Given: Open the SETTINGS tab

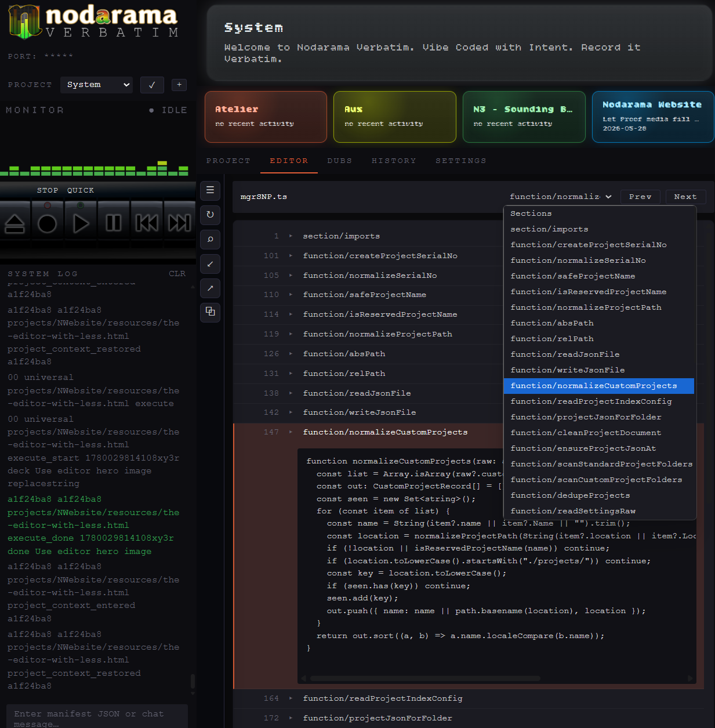Looking at the screenshot, I should point(461,161).
